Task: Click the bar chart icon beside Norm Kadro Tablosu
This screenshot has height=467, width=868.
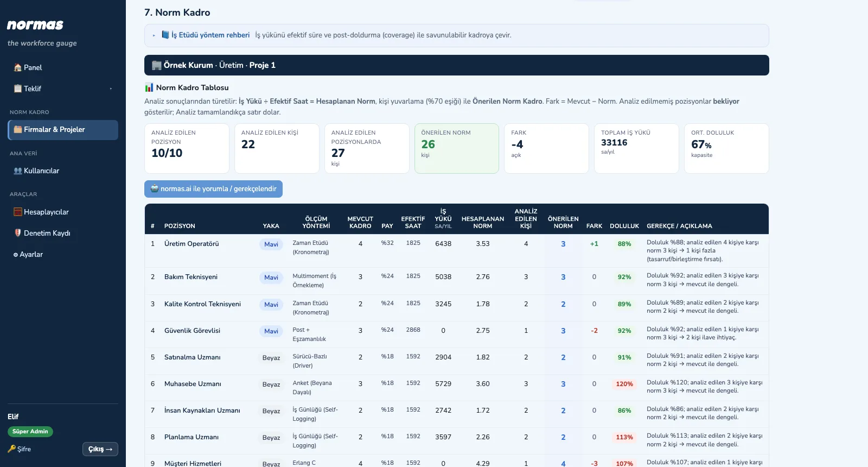Action: coord(149,87)
